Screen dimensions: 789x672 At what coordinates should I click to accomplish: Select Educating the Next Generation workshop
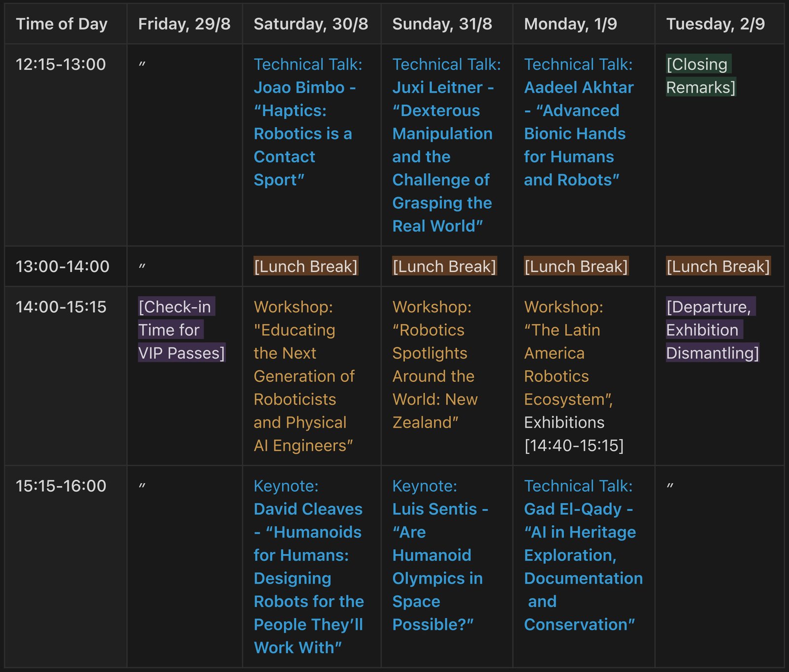[304, 376]
